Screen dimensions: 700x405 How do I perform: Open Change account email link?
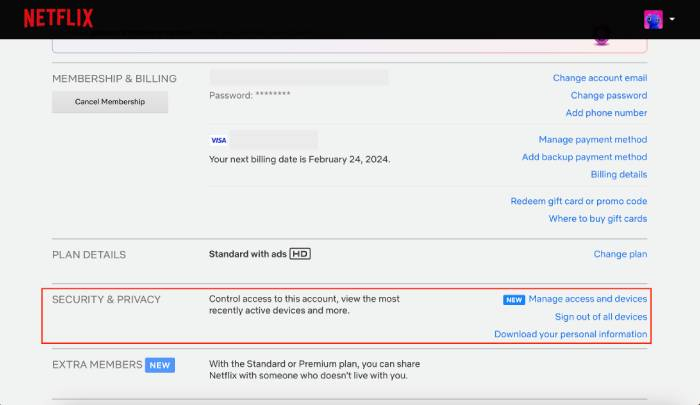600,78
